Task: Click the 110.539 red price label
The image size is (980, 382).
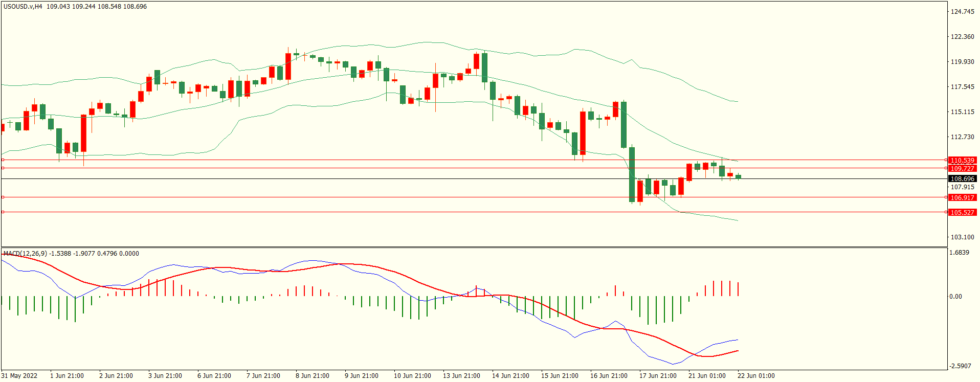Action: click(962, 161)
